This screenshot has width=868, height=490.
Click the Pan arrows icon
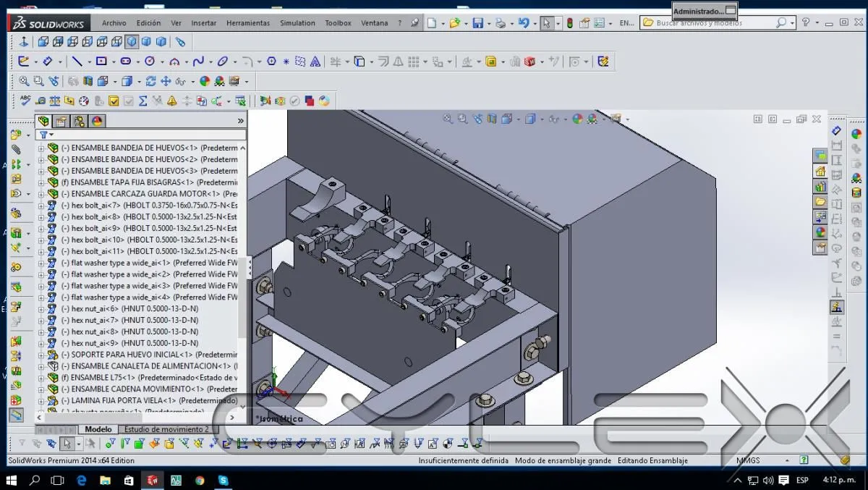click(166, 81)
